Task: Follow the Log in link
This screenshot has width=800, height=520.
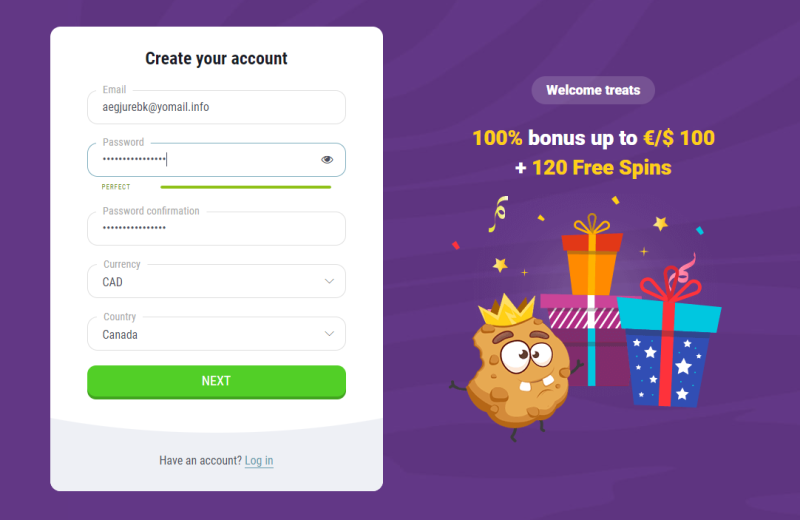Action: 259,461
